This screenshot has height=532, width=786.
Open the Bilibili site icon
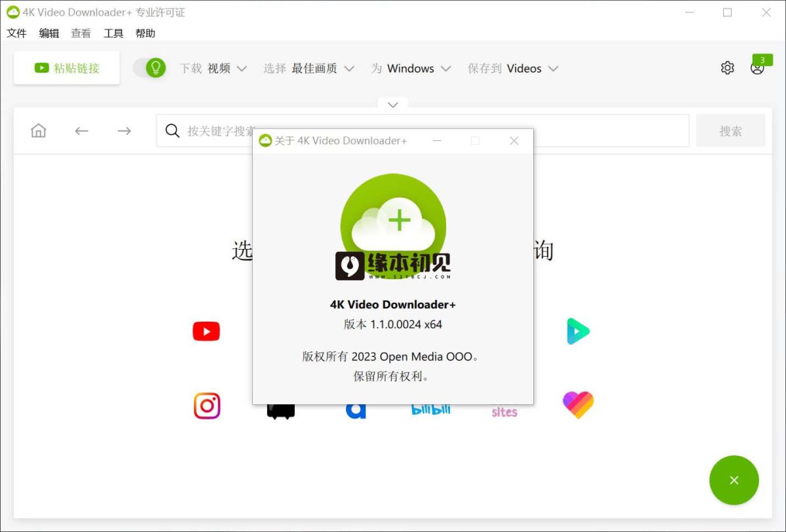431,410
